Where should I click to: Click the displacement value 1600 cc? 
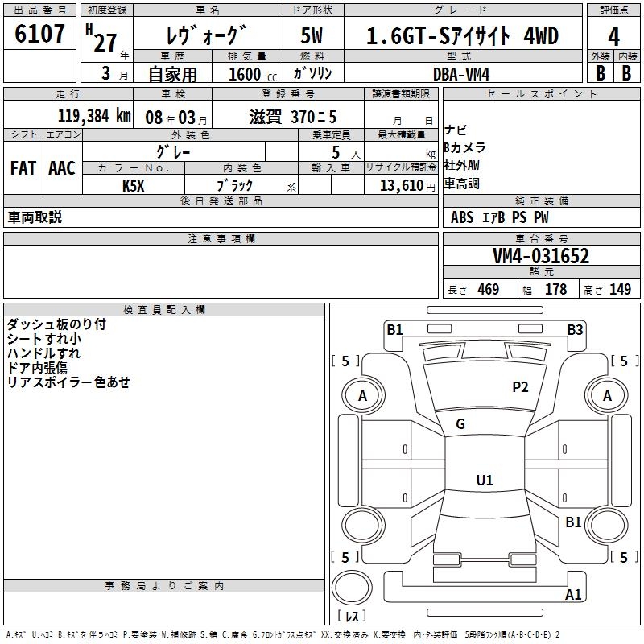pos(253,74)
